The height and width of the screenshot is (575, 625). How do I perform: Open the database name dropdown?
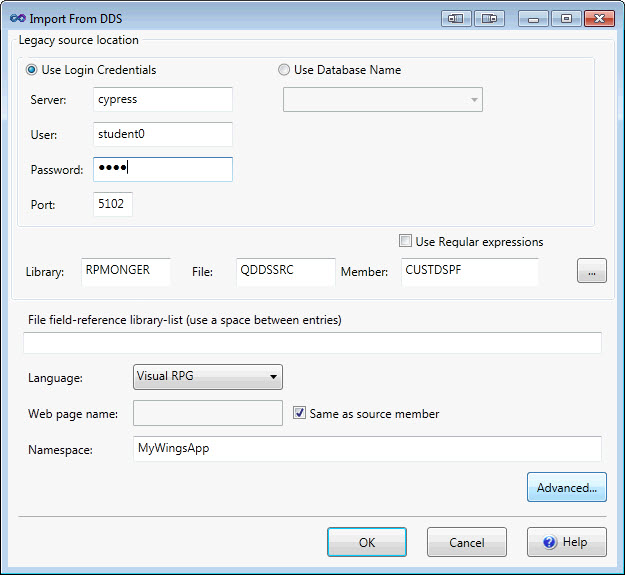point(383,100)
